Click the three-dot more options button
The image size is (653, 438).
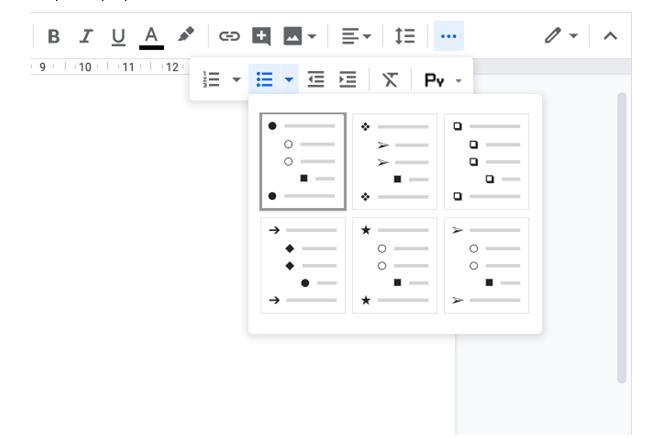coord(448,36)
